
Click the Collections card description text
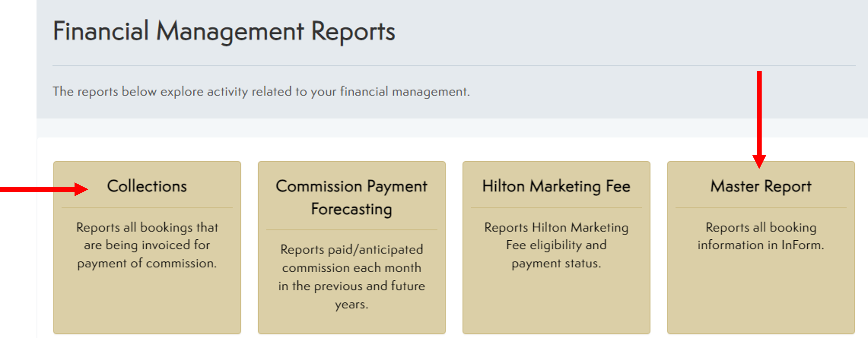tap(147, 245)
